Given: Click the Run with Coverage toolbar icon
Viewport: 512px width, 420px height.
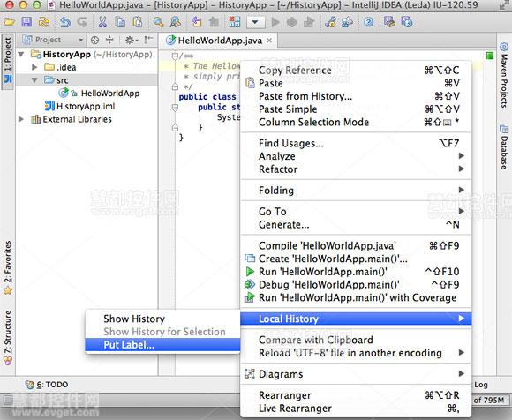Looking at the screenshot, I should (x=308, y=22).
